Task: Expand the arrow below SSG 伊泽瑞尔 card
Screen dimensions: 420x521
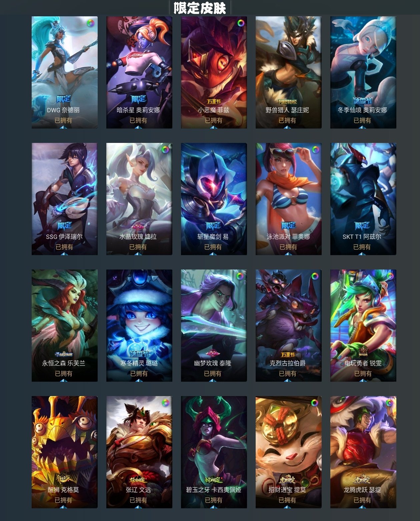Action: 64,254
